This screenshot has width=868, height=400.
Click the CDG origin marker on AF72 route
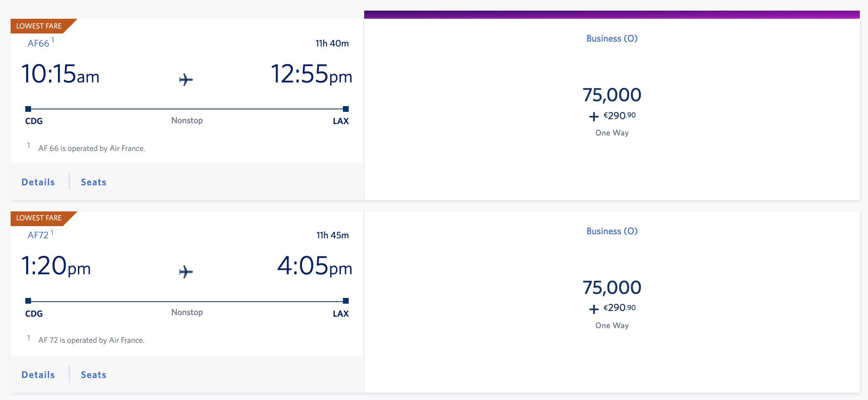(x=28, y=301)
